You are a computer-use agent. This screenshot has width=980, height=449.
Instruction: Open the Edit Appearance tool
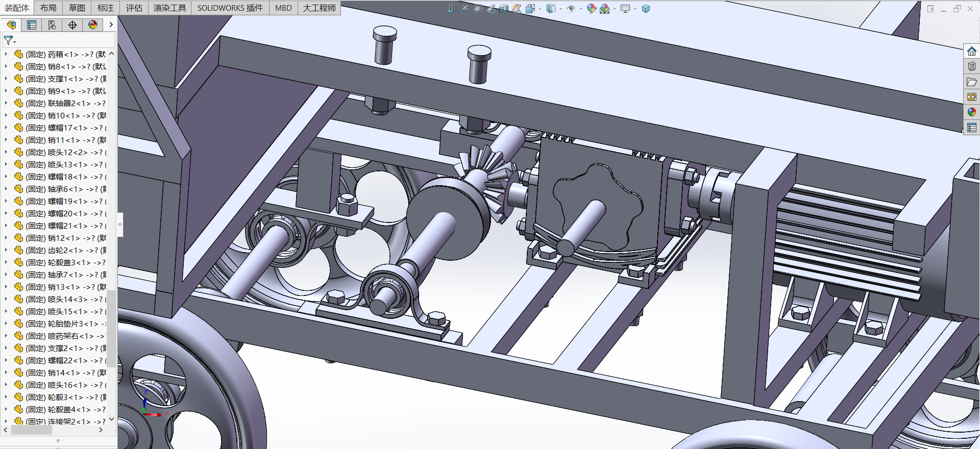pos(591,9)
